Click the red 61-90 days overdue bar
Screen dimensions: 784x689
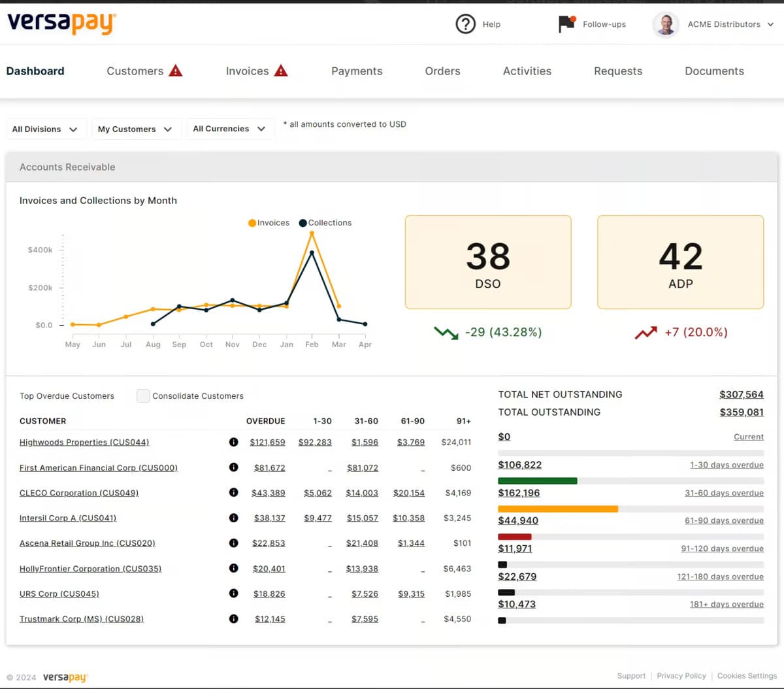(515, 537)
